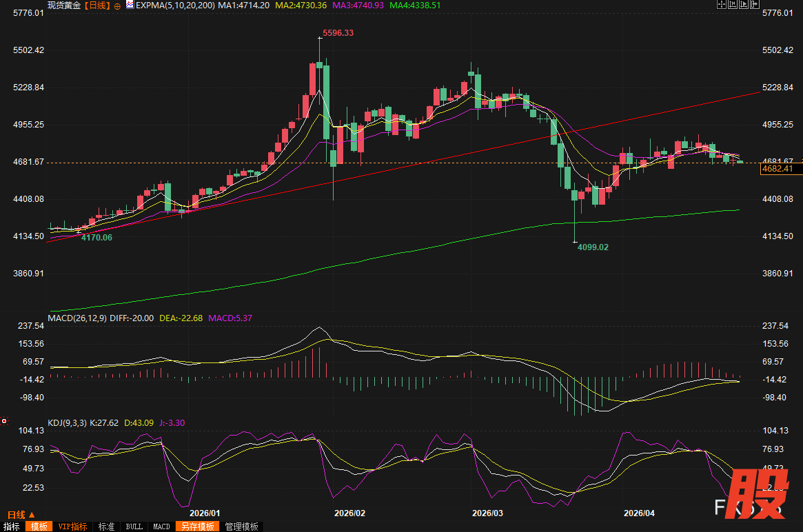Open the 【日线】 period label in chart title
Viewport: 803px width, 532px height.
pos(97,6)
